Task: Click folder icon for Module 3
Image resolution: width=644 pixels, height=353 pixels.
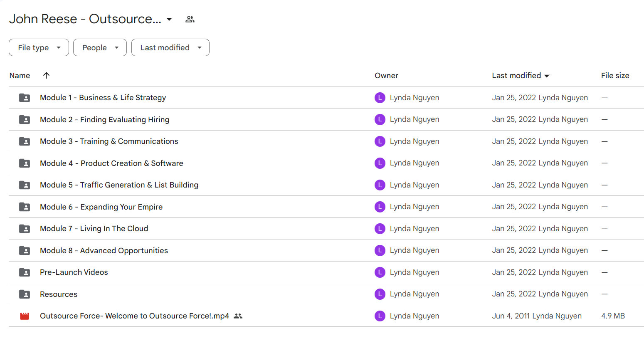Action: coord(25,141)
